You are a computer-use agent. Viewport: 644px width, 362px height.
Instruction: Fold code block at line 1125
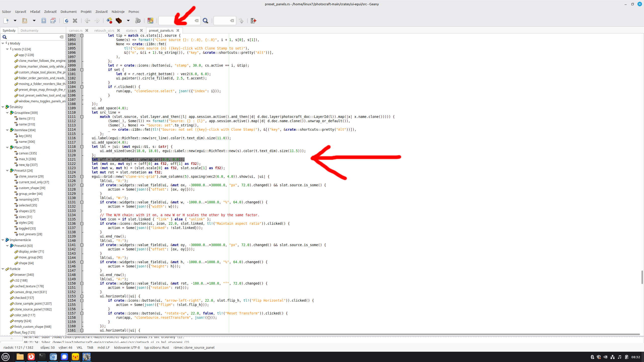(x=82, y=176)
